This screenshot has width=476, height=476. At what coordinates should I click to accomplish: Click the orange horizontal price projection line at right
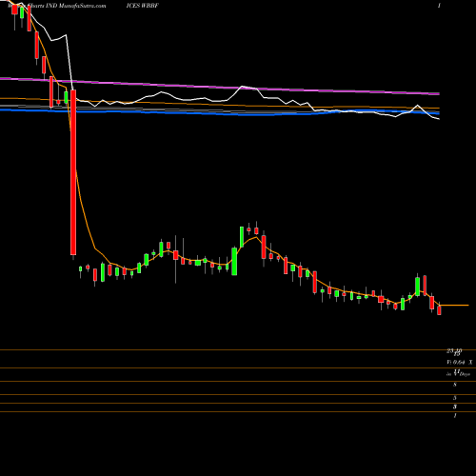click(x=454, y=306)
